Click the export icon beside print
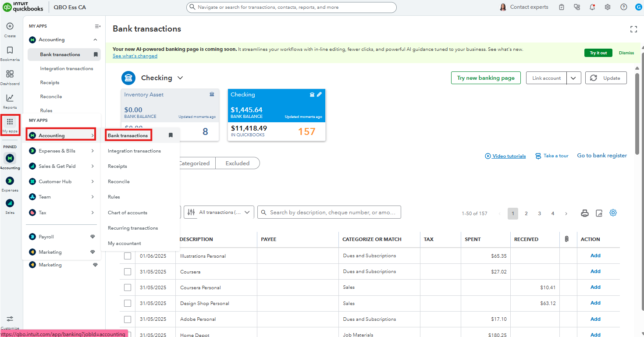 pos(599,213)
